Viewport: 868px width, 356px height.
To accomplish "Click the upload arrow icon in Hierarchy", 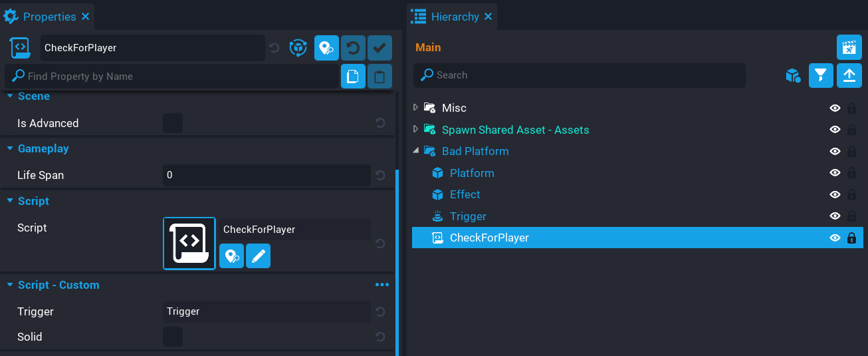I will click(x=849, y=75).
